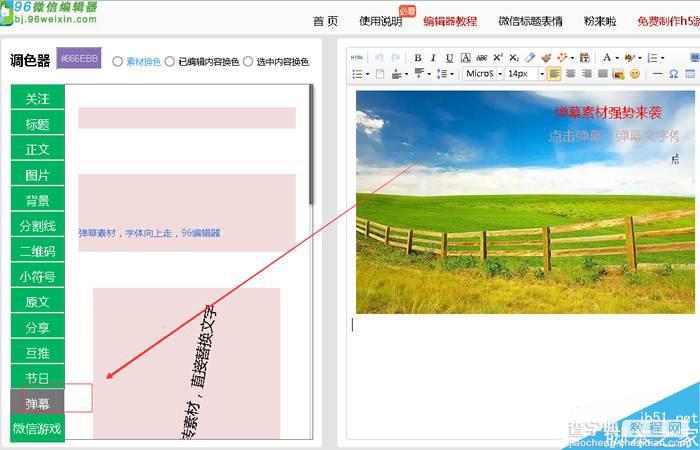The height and width of the screenshot is (450, 700).
Task: Select the 已编辑内容换色 radio button
Action: click(170, 62)
